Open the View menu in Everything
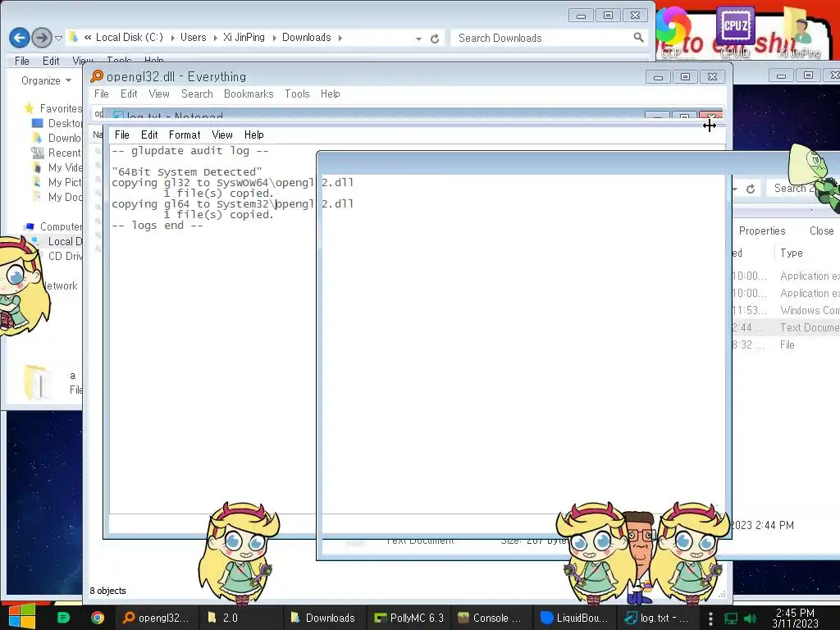 (159, 94)
